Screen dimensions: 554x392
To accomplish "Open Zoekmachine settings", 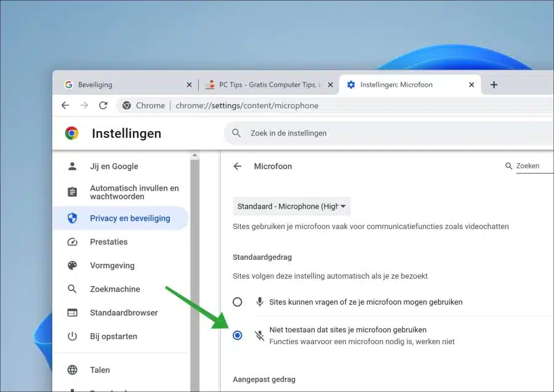I will pos(120,289).
